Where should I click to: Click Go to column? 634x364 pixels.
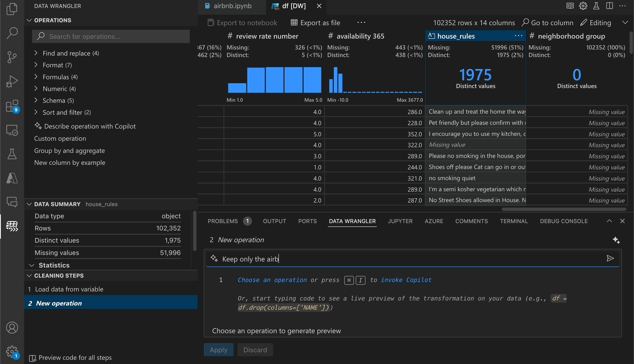click(x=547, y=23)
